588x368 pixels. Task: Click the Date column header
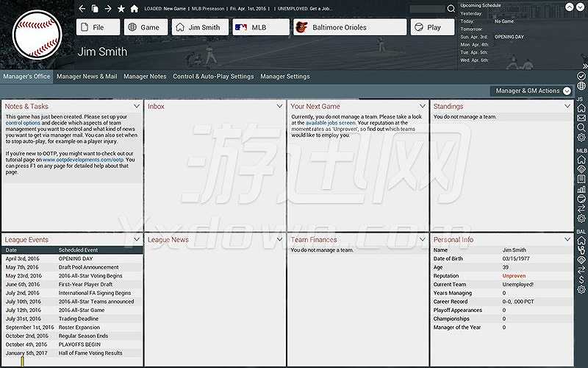[11, 250]
